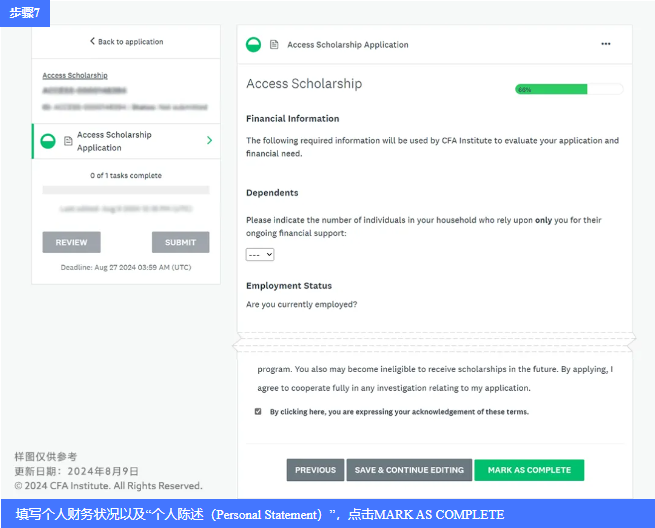The image size is (655, 528).
Task: Open the three-dot more options menu
Action: (606, 44)
